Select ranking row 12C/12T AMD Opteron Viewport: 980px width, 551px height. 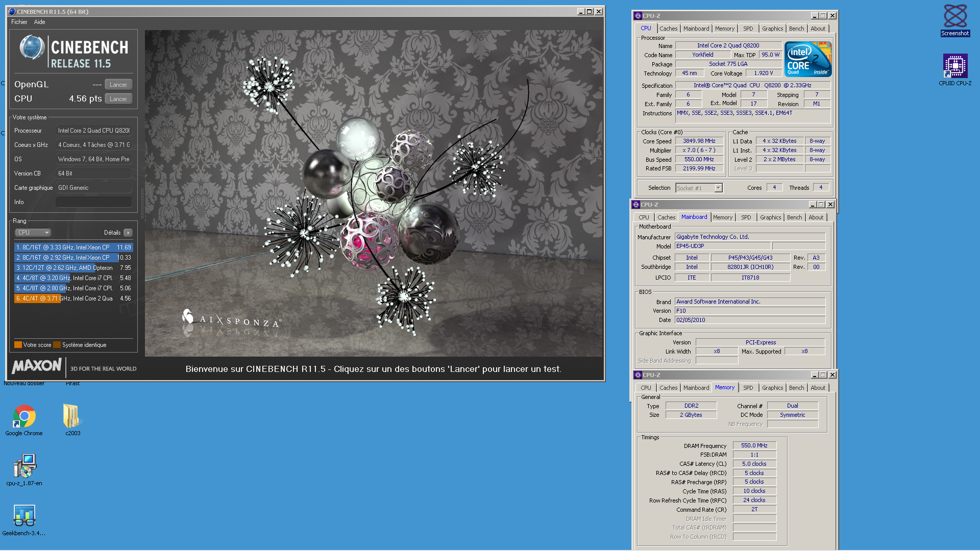pyautogui.click(x=73, y=268)
